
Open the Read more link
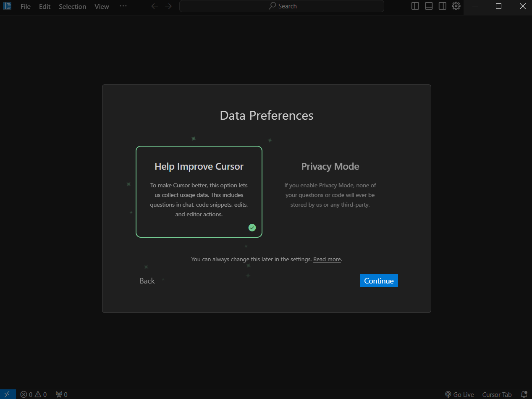tap(327, 260)
